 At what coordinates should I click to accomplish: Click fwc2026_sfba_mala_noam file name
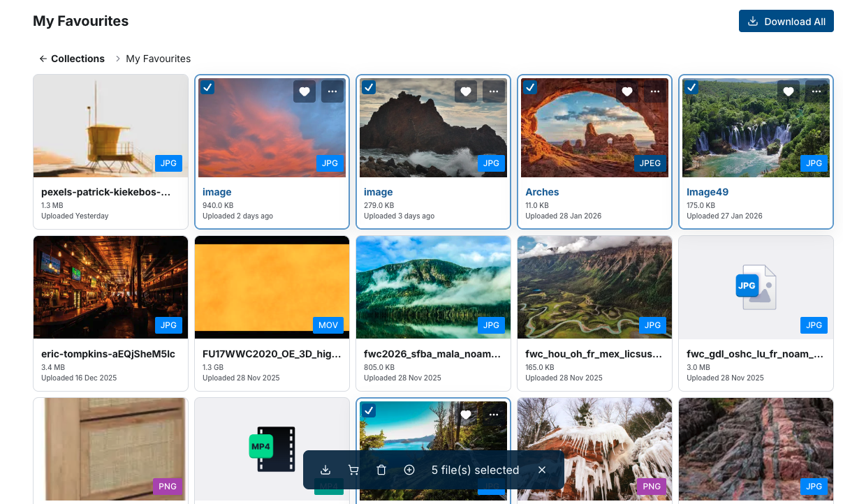point(432,354)
